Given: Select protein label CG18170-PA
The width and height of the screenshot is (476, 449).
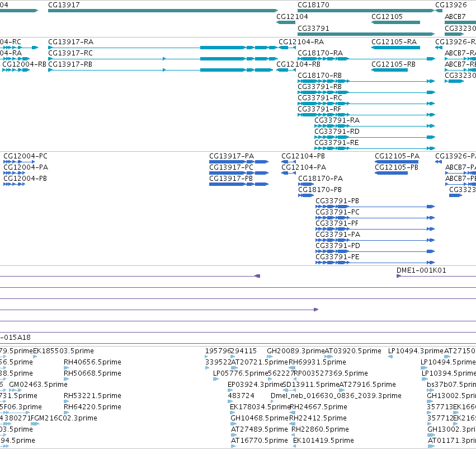Looking at the screenshot, I should click(x=321, y=179).
